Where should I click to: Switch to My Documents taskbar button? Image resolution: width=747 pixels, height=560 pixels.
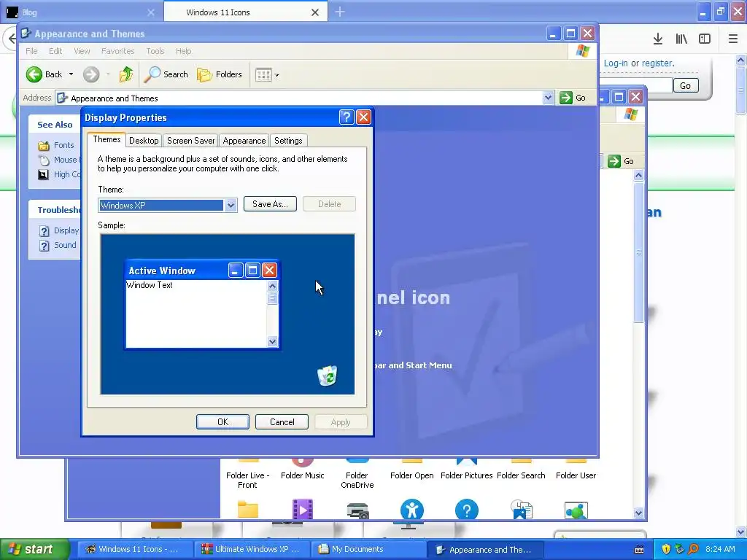[368, 550]
